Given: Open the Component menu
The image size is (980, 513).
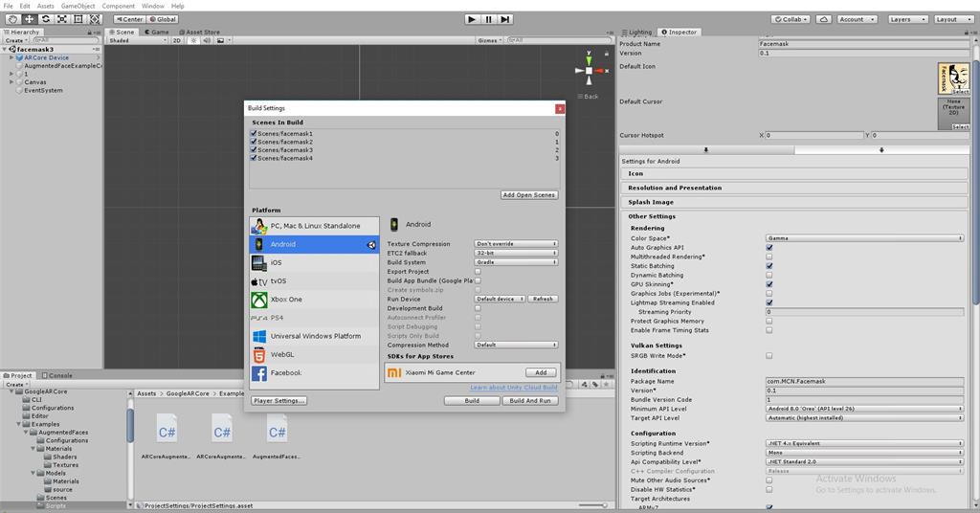Looking at the screenshot, I should coord(118,6).
